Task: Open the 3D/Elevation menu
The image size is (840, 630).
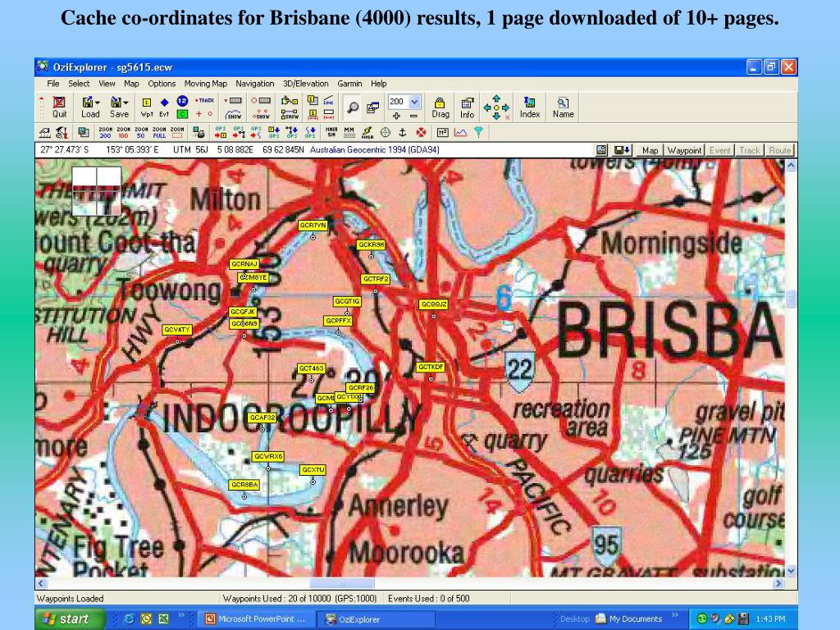Action: (x=305, y=84)
